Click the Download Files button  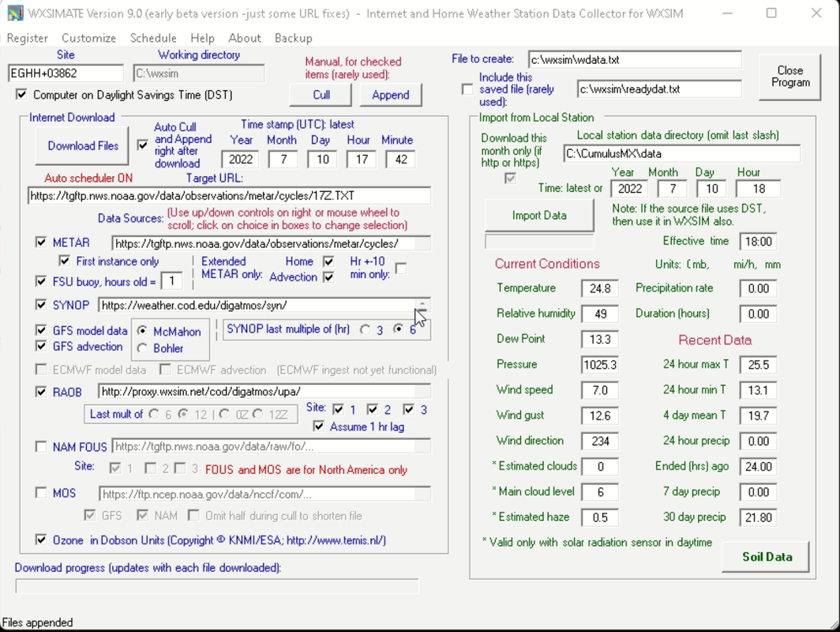click(82, 146)
